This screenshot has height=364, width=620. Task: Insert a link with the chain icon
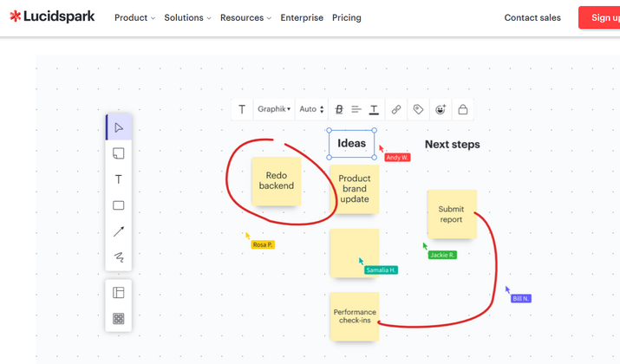(x=396, y=109)
